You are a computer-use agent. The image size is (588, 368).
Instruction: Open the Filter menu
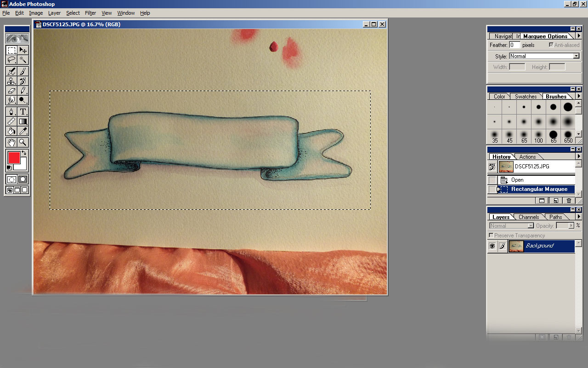[90, 13]
